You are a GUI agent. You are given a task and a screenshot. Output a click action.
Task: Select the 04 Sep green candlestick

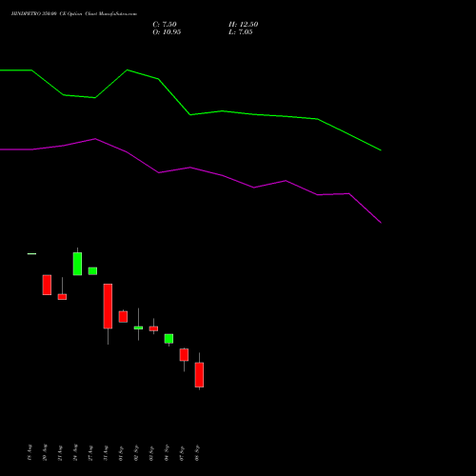click(x=169, y=339)
